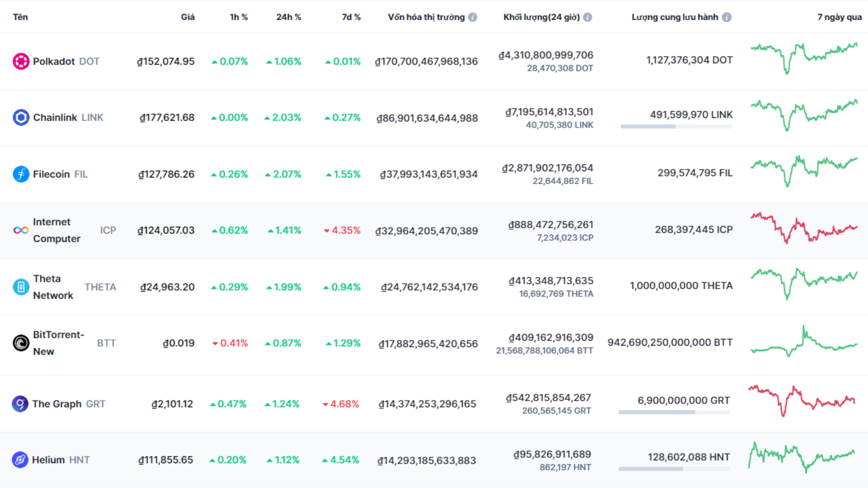Sort by 7d % column header
This screenshot has width=868, height=488.
351,17
